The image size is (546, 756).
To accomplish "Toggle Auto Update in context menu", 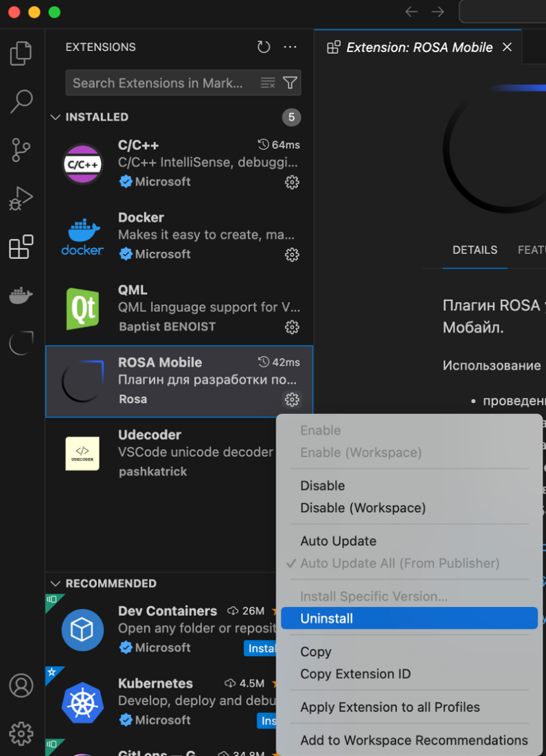I will click(338, 541).
